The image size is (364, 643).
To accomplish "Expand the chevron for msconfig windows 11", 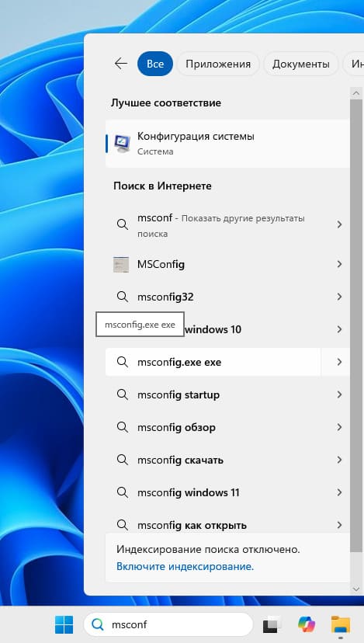I will 339,492.
